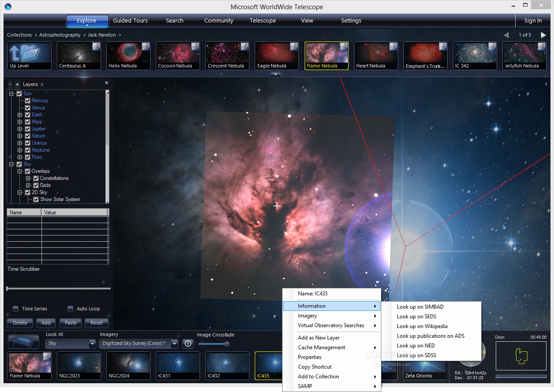
Task: Select the IC432 thumbnail in bottom strip
Action: [227, 366]
